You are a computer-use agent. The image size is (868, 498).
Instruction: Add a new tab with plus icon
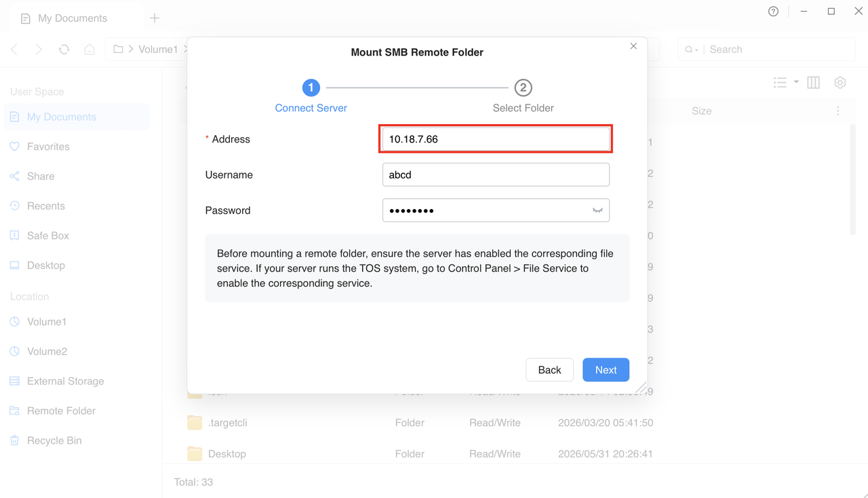pyautogui.click(x=155, y=18)
